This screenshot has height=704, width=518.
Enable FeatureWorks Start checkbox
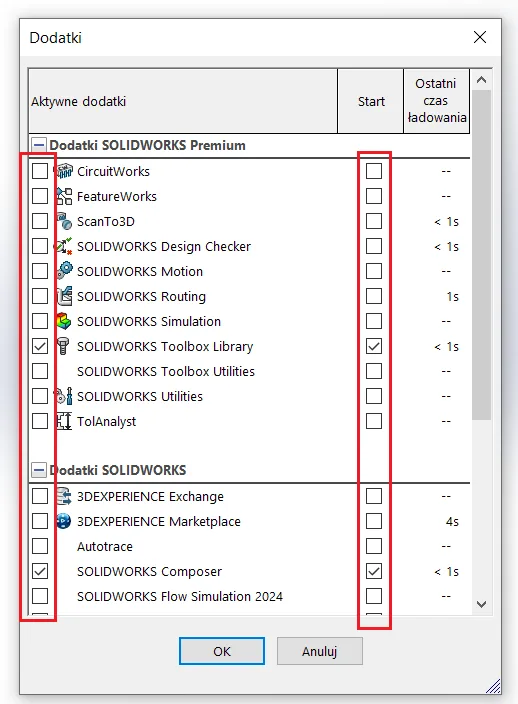point(374,196)
